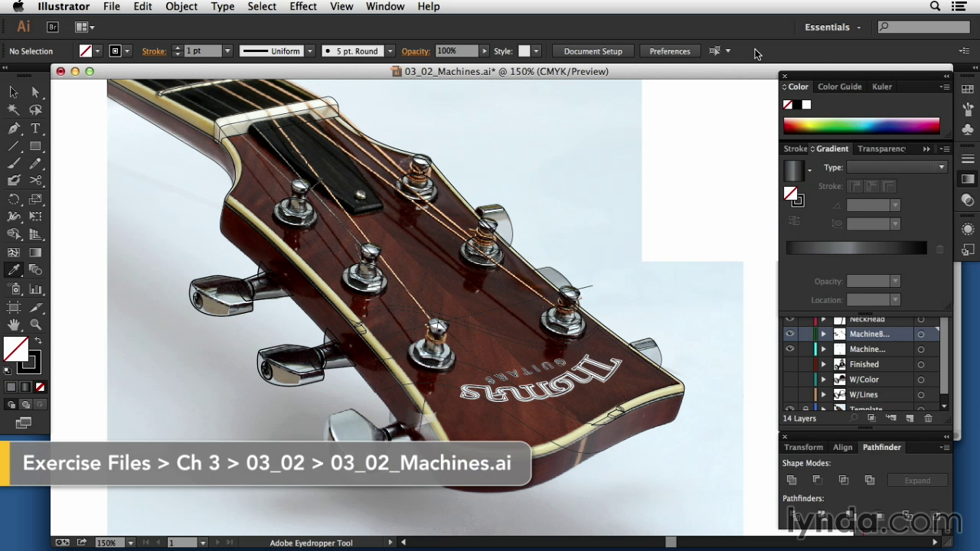Choose the Line Segment tool
The image size is (980, 551).
(x=14, y=146)
